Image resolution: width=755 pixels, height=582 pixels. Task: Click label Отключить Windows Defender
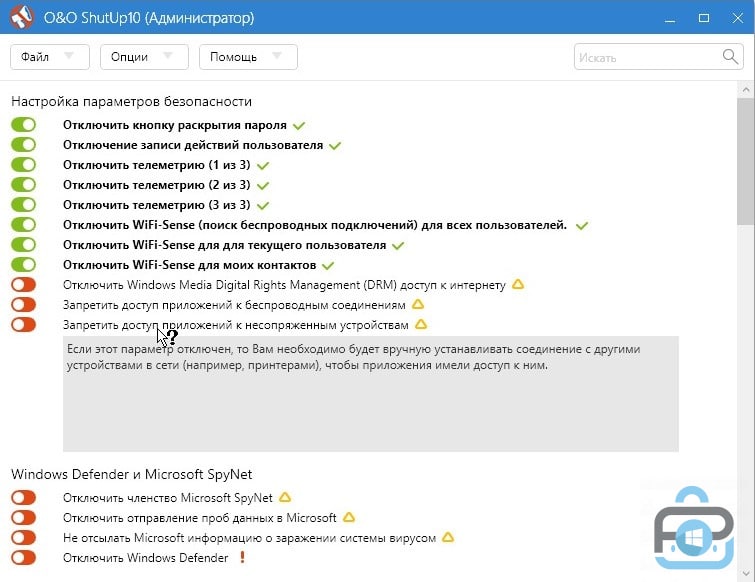(145, 557)
